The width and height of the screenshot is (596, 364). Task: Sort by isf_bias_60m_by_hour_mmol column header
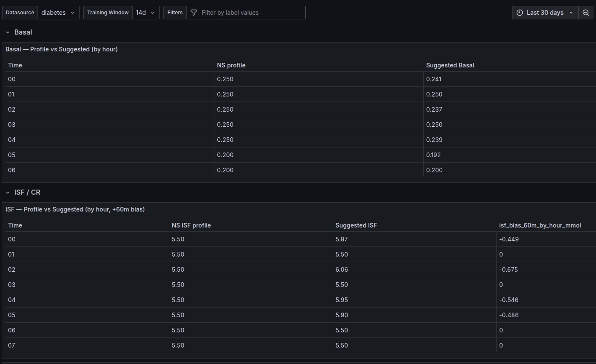point(540,225)
